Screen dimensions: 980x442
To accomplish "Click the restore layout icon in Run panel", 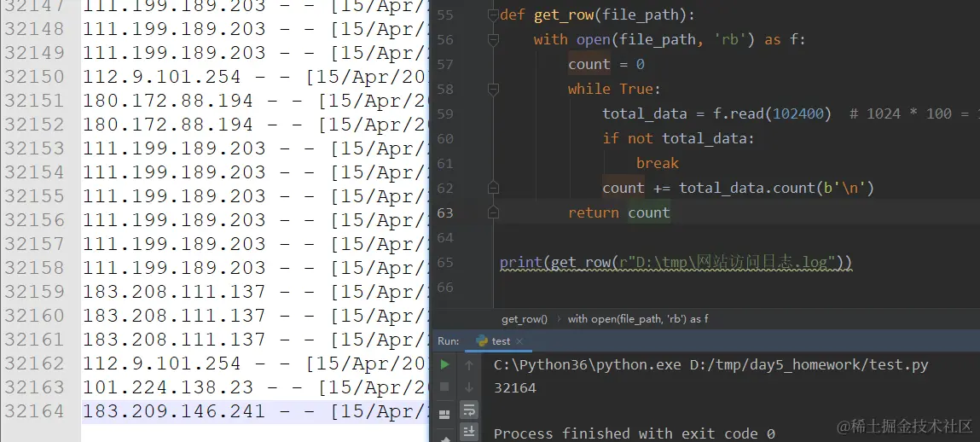I will pos(445,414).
